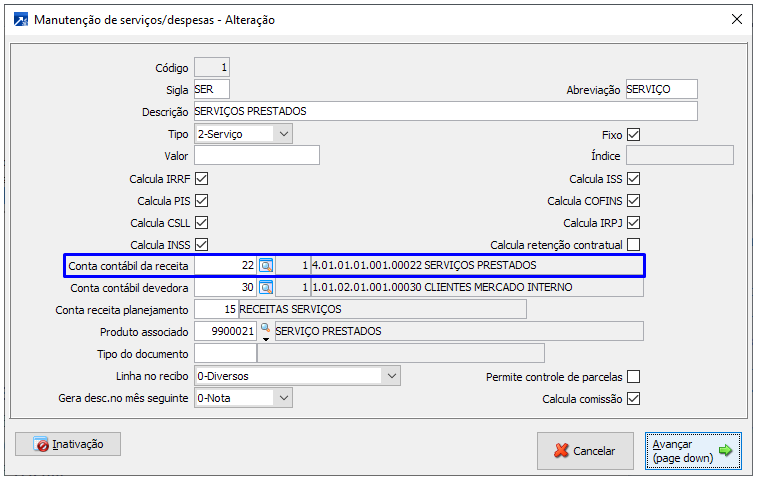Uncheck Calcula PIS
The height and width of the screenshot is (479, 759).
point(201,200)
